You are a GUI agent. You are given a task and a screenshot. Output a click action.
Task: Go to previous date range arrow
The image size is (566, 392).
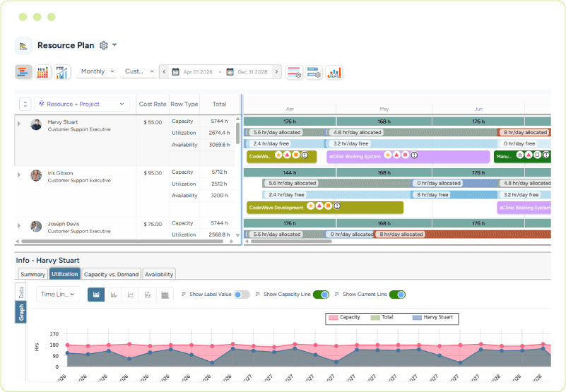click(x=164, y=71)
